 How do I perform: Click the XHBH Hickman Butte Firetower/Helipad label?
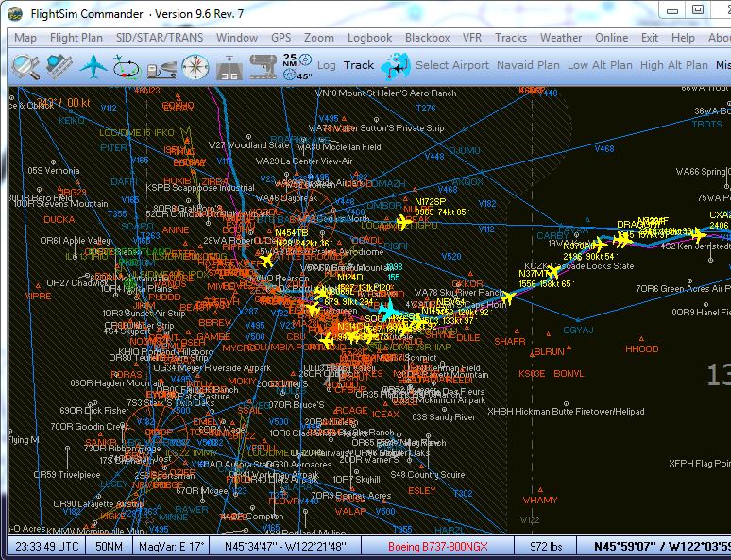pos(566,412)
